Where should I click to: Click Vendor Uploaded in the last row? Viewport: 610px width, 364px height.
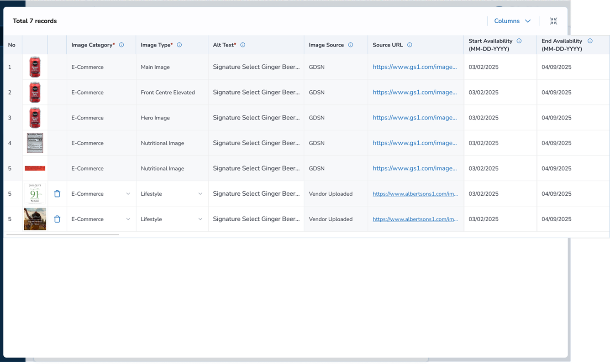(331, 219)
